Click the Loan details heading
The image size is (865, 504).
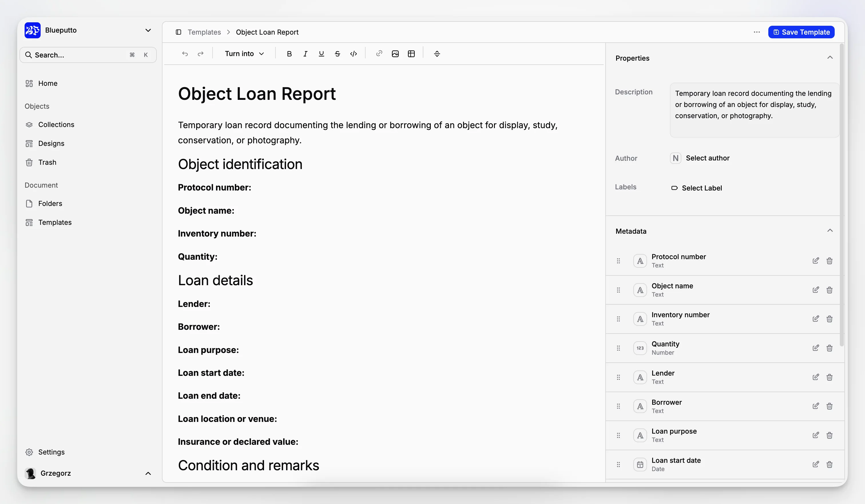coord(215,280)
